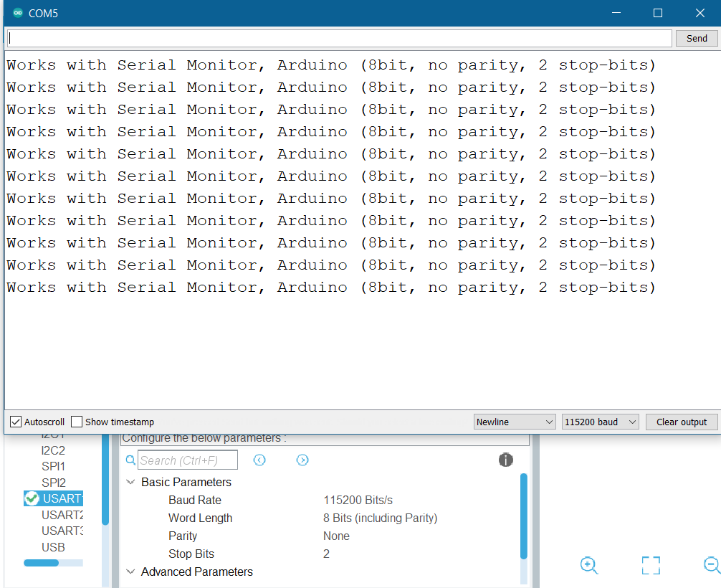Image resolution: width=721 pixels, height=588 pixels.
Task: Click the parameter panel vertical scrollbar
Action: (523, 516)
